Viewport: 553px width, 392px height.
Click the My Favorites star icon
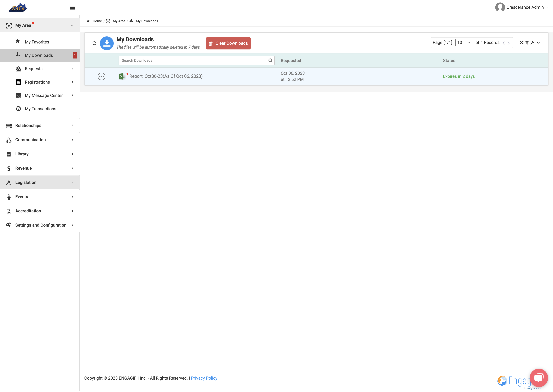(x=18, y=41)
